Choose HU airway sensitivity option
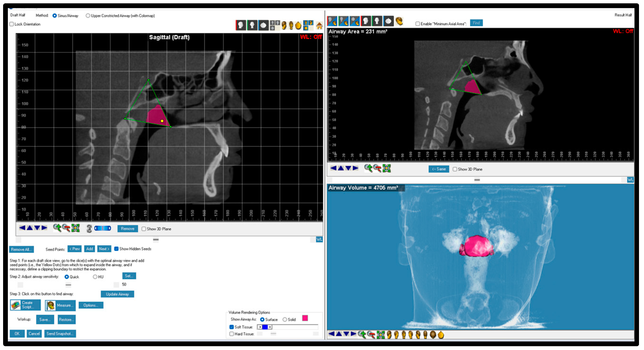The height and width of the screenshot is (350, 644). click(x=95, y=277)
